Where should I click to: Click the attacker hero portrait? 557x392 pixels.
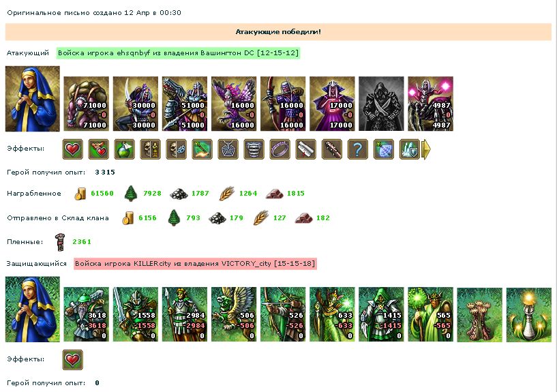pos(33,99)
